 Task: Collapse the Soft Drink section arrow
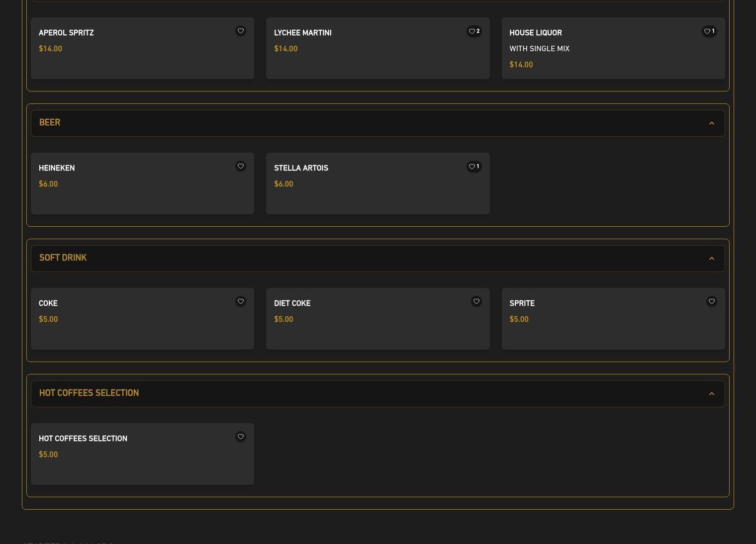[711, 259]
